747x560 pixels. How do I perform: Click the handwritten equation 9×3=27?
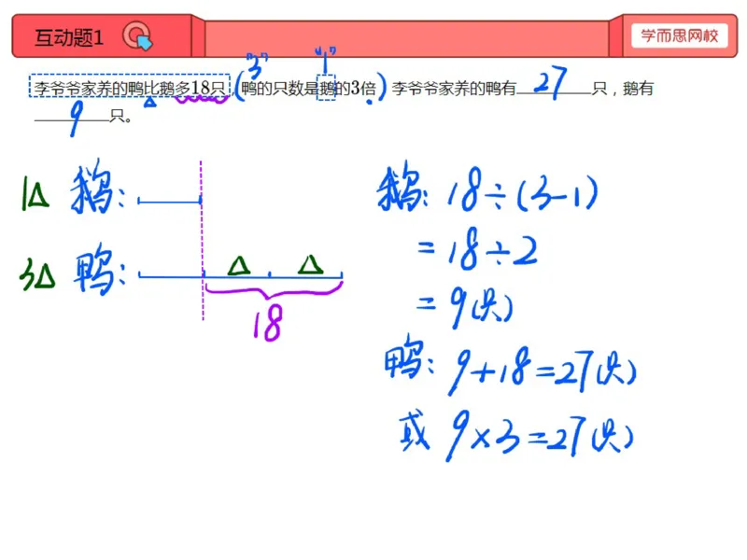coord(516,437)
